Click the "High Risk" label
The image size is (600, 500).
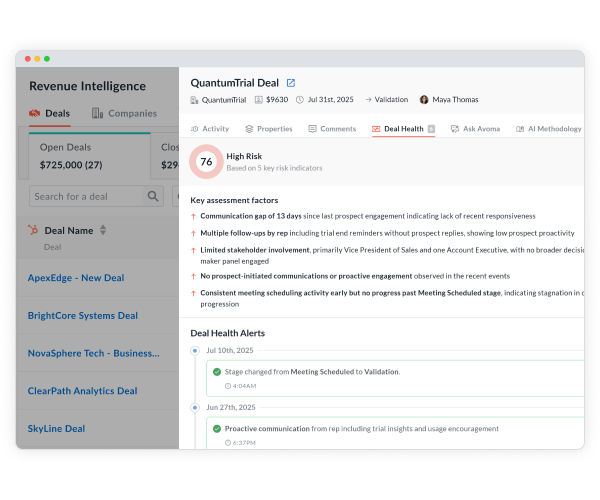pos(244,156)
